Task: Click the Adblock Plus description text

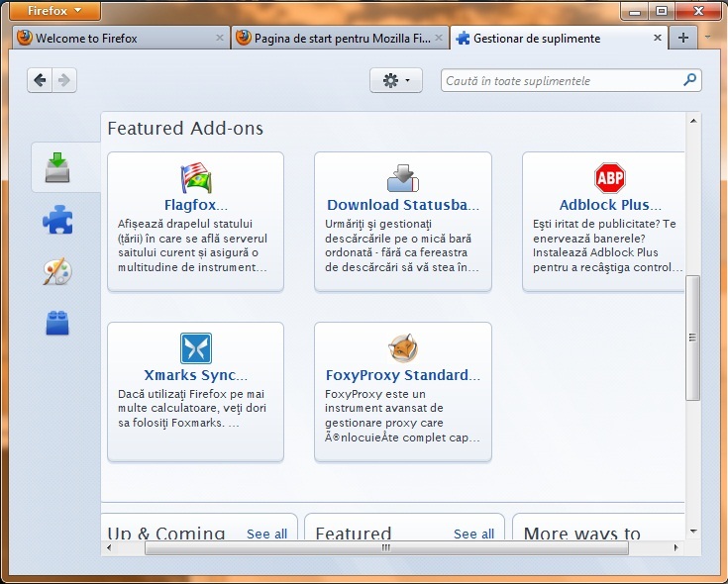Action: click(x=608, y=245)
